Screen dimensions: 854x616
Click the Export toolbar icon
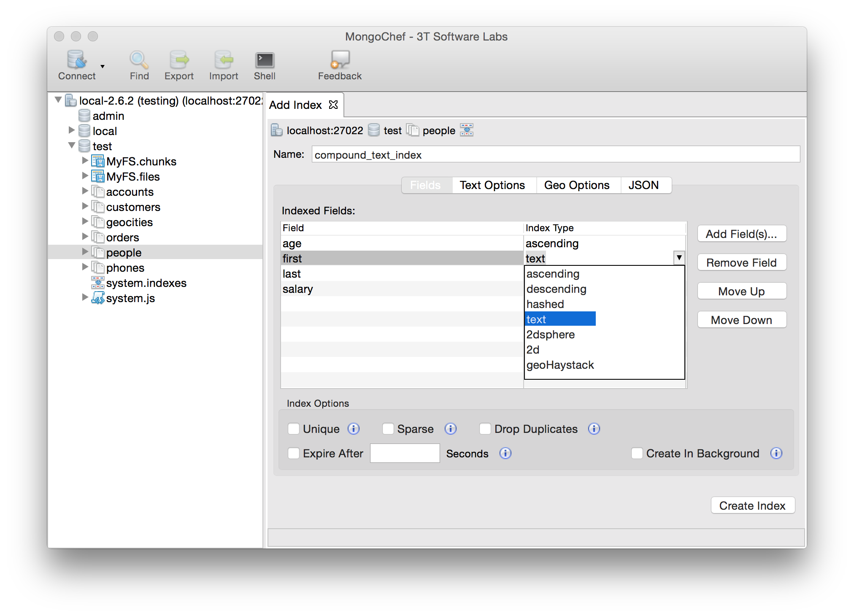click(x=179, y=60)
